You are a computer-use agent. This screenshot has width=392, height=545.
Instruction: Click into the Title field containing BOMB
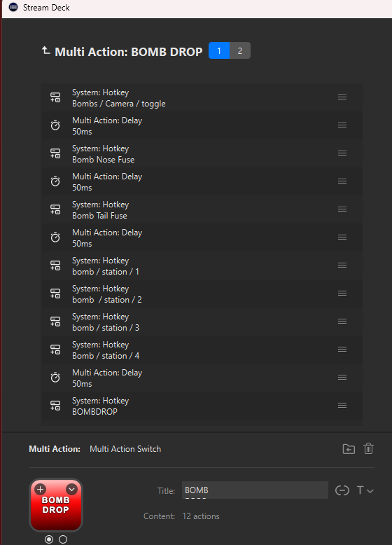point(255,490)
